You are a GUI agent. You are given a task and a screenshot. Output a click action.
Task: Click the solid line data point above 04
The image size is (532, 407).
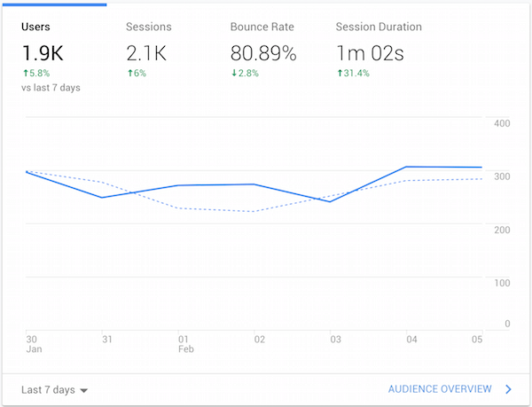point(406,167)
